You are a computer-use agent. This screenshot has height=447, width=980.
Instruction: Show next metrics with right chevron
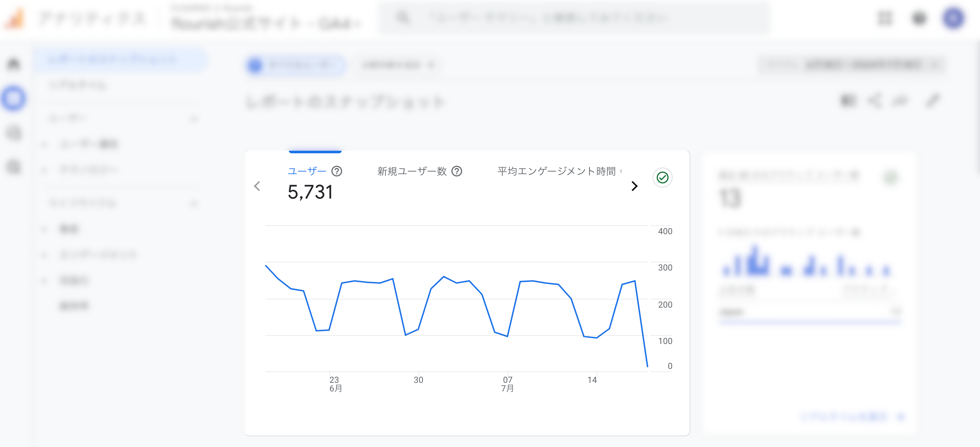[x=634, y=186]
